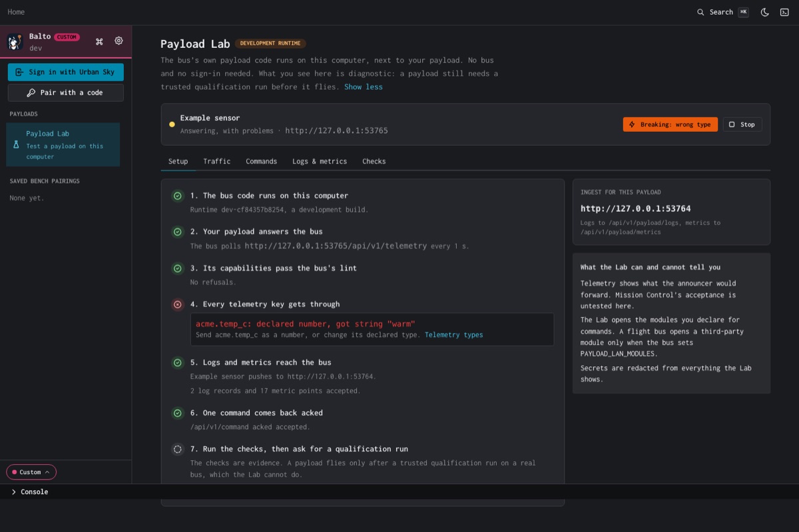
Task: Click the Example sensor address http://127.0.0.1:53765
Action: coord(336,131)
